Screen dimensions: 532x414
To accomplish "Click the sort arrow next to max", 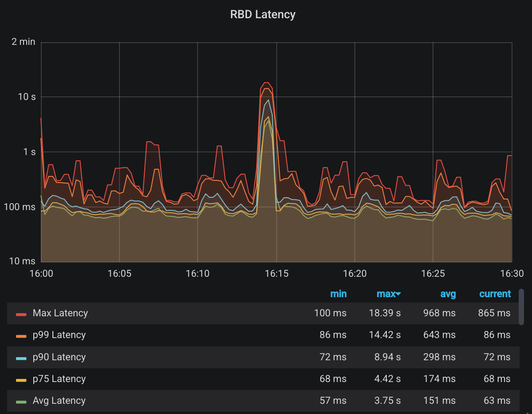I will [399, 294].
